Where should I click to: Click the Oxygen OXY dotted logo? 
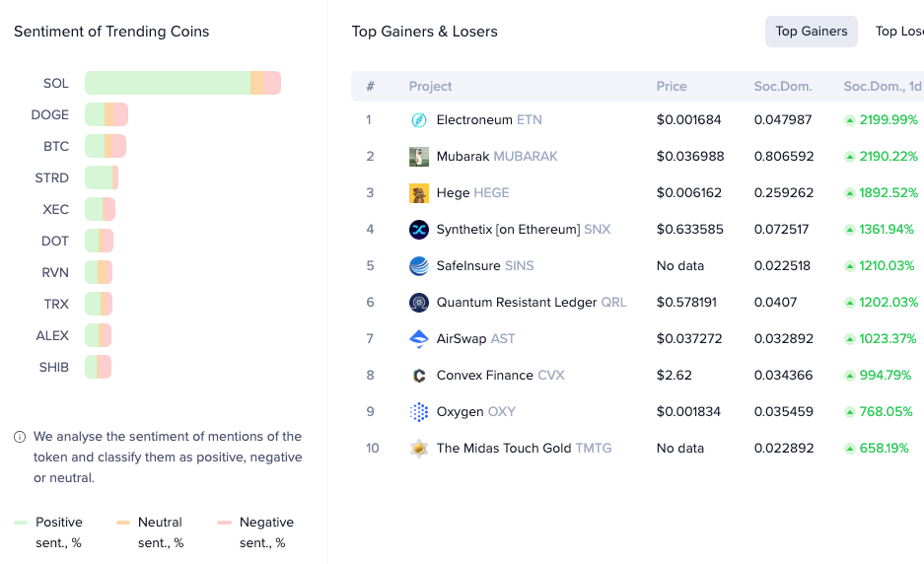pyautogui.click(x=418, y=412)
